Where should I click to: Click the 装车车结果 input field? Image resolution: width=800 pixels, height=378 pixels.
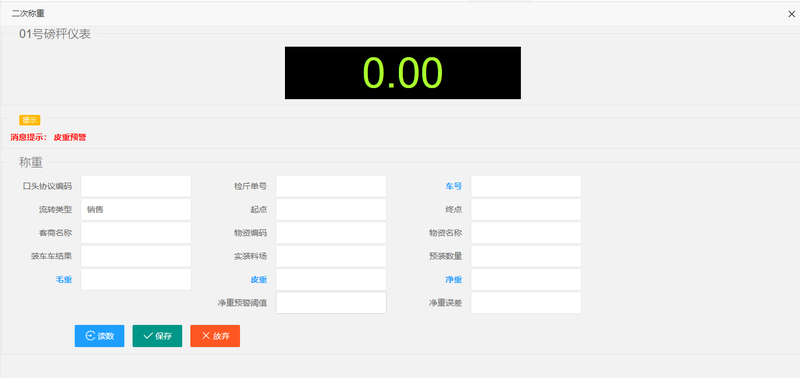136,256
